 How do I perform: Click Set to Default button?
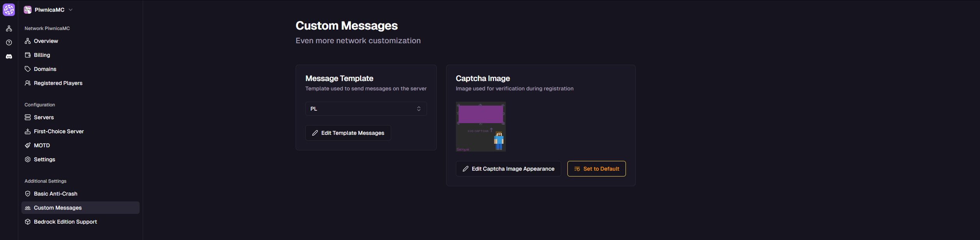pyautogui.click(x=596, y=169)
